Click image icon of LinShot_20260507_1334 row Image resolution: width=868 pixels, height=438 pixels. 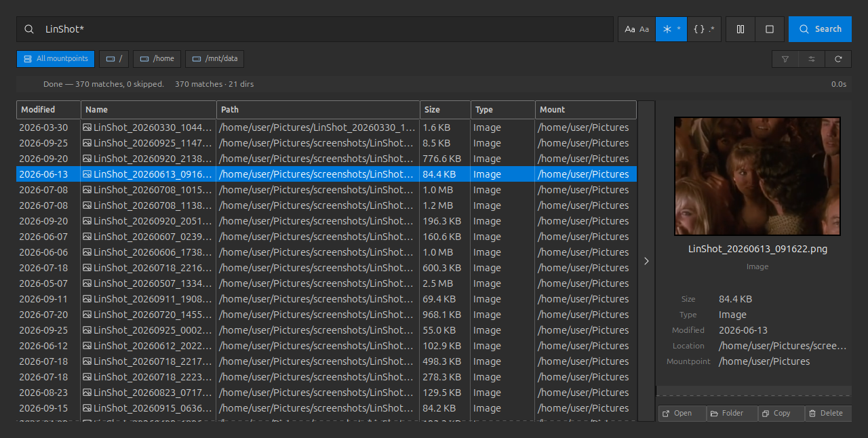(x=87, y=283)
